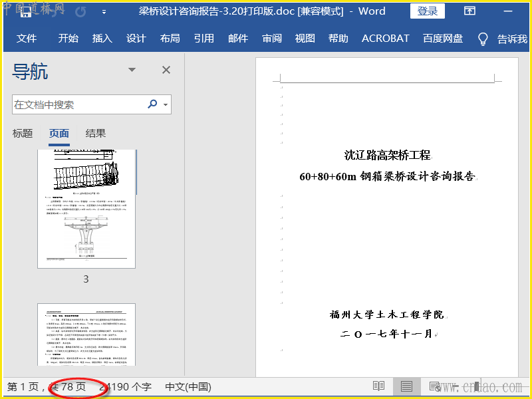Click the lightbulb Tell Me icon
The height and width of the screenshot is (399, 532).
tap(483, 39)
